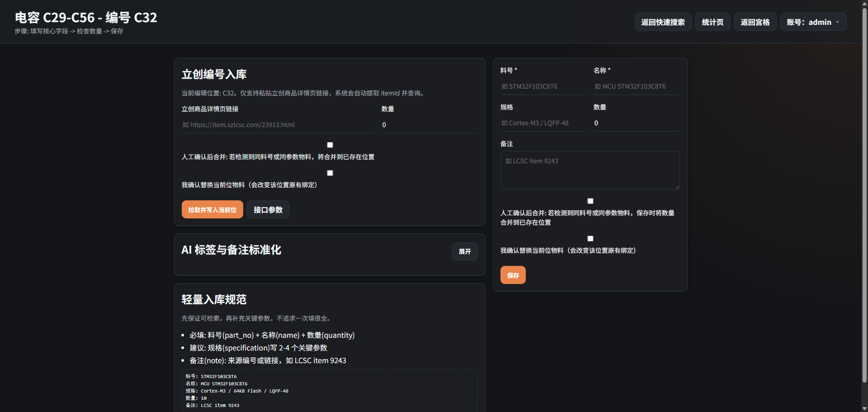Click the 料号 input field

543,86
